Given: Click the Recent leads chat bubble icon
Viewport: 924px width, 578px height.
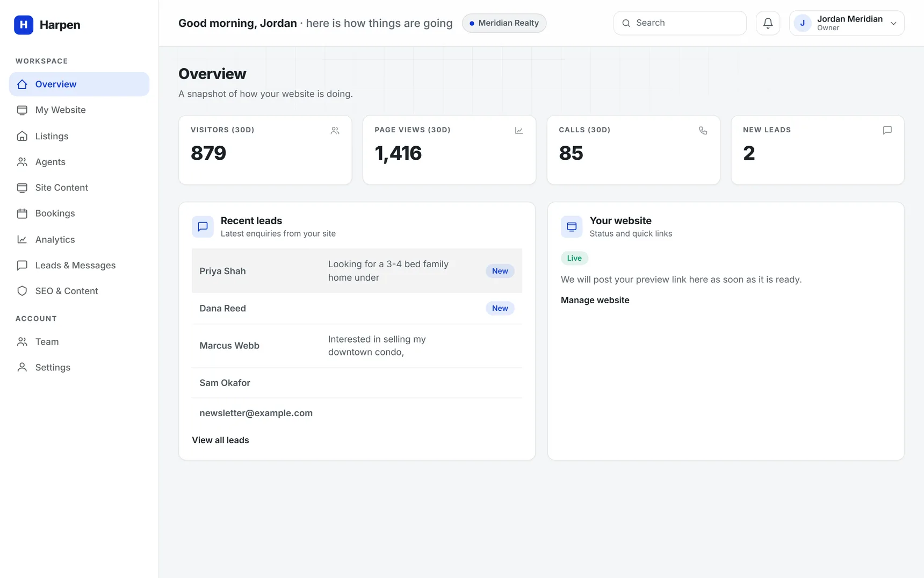Looking at the screenshot, I should 203,226.
